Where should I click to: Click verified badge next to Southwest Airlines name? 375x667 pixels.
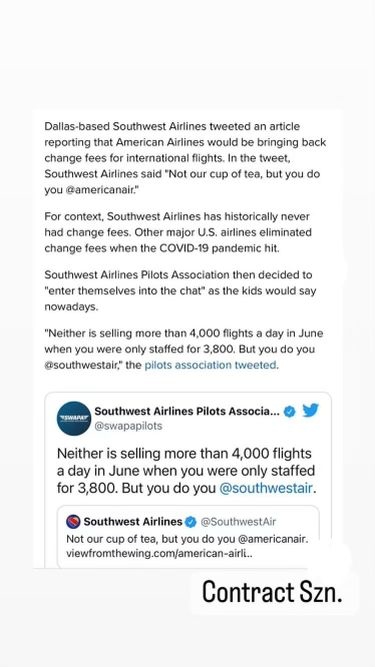click(191, 522)
